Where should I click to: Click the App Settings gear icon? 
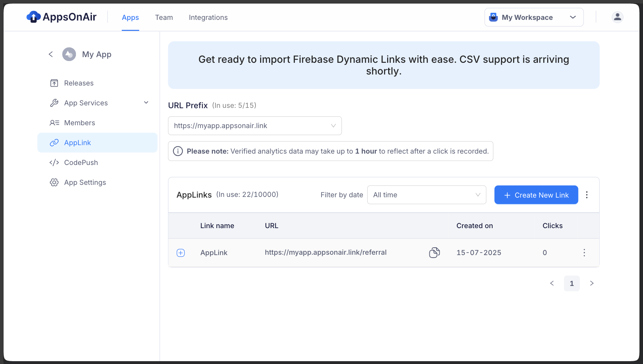pos(54,182)
